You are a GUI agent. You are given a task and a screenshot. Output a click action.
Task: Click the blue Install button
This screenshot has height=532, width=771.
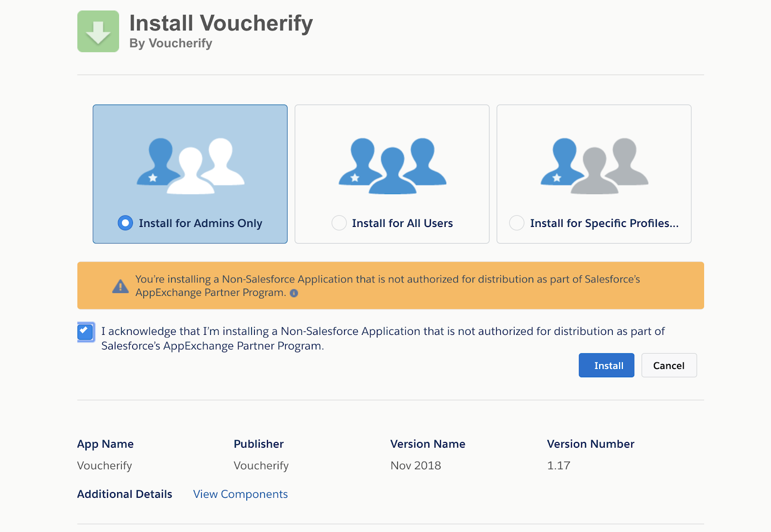pyautogui.click(x=606, y=365)
